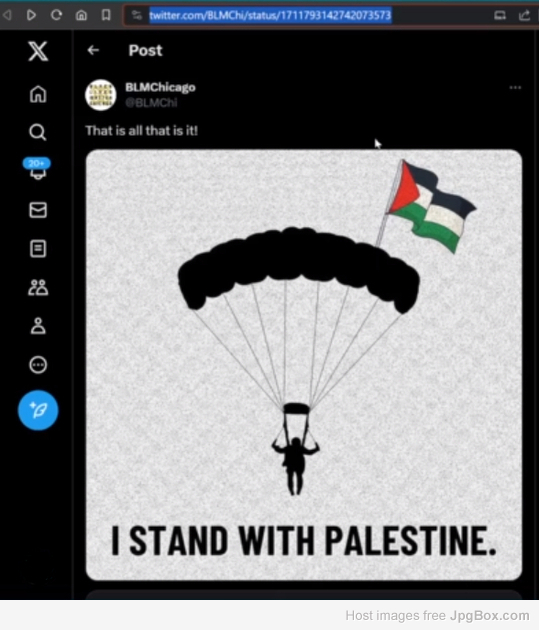This screenshot has width=539, height=630.
Task: Click the @BLMChi handle
Action: point(151,103)
